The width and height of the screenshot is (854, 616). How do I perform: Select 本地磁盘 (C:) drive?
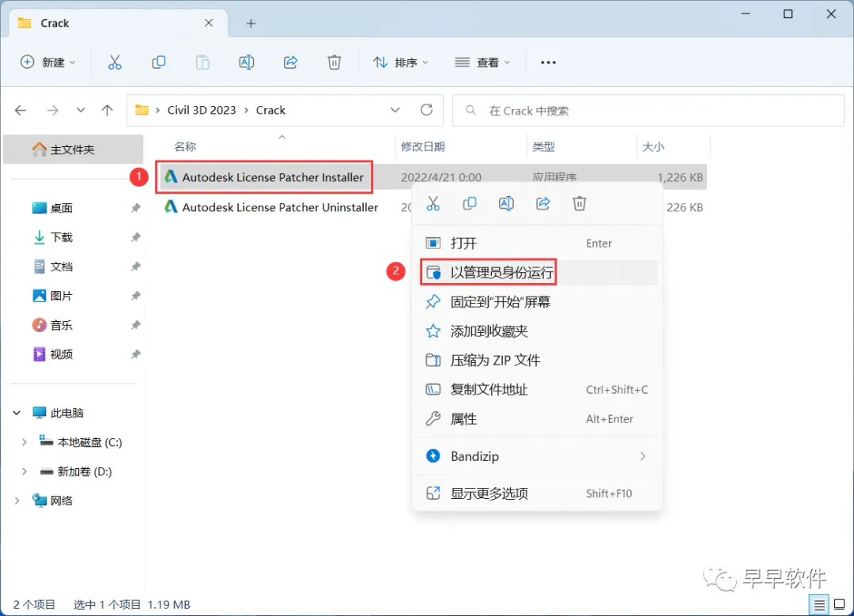click(x=89, y=442)
